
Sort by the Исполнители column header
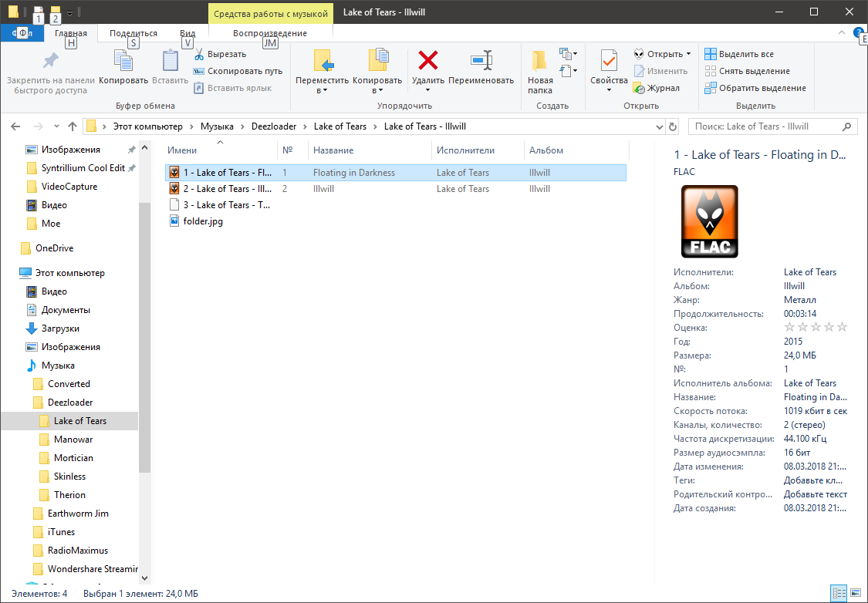coord(477,150)
